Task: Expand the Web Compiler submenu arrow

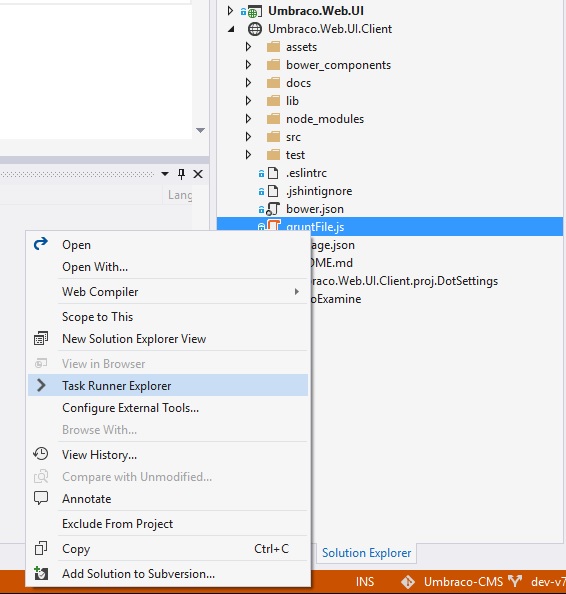Action: 297,291
